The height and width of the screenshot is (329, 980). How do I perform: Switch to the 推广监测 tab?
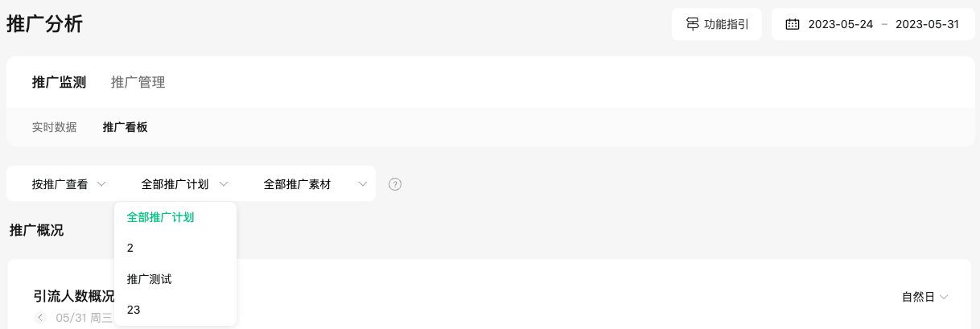[59, 82]
